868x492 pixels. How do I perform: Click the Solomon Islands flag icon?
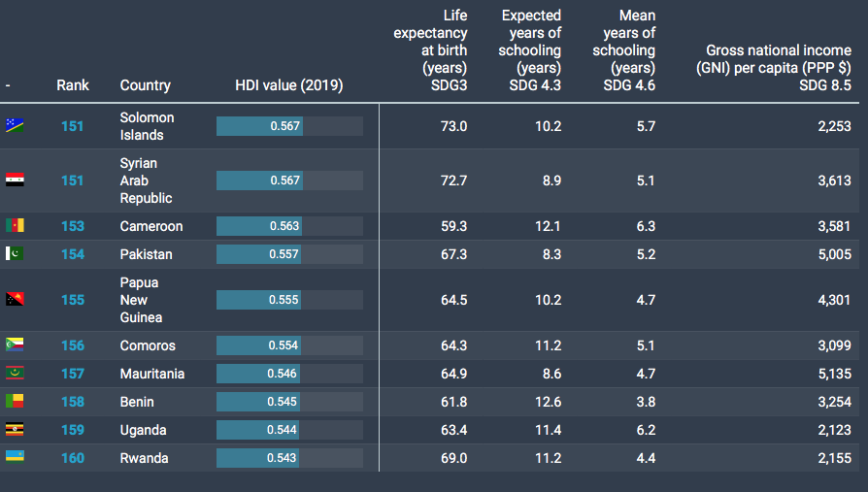click(x=15, y=125)
